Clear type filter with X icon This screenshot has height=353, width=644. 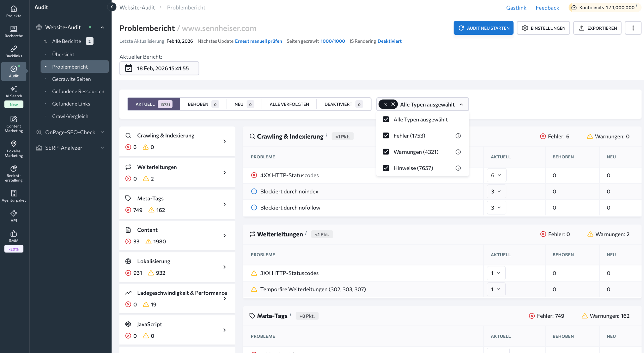pos(393,104)
